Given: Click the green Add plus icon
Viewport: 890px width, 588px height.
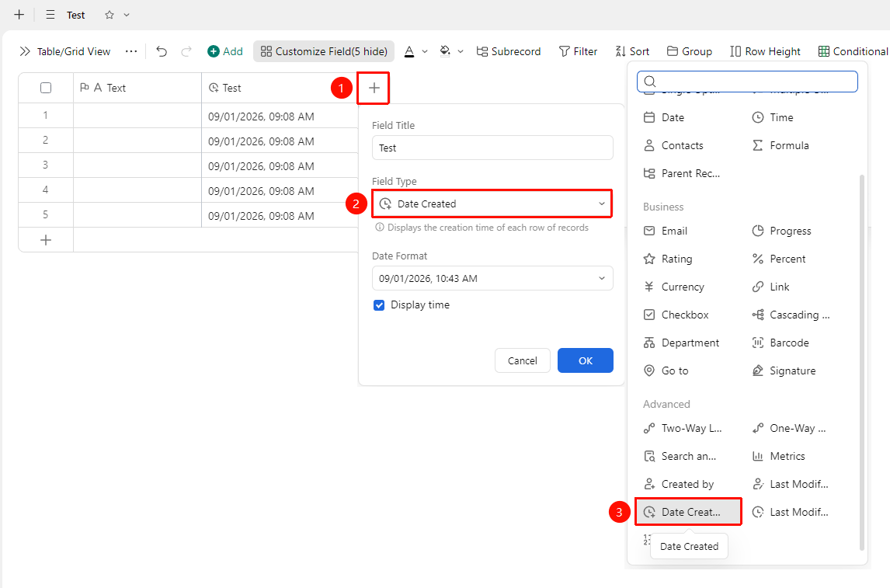Looking at the screenshot, I should 214,51.
